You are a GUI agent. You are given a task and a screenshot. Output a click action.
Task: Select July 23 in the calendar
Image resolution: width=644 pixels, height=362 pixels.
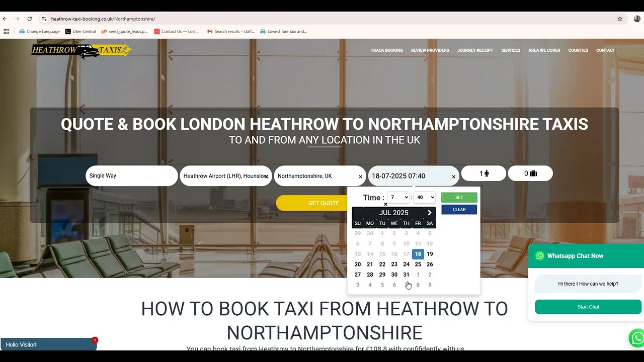tap(394, 264)
